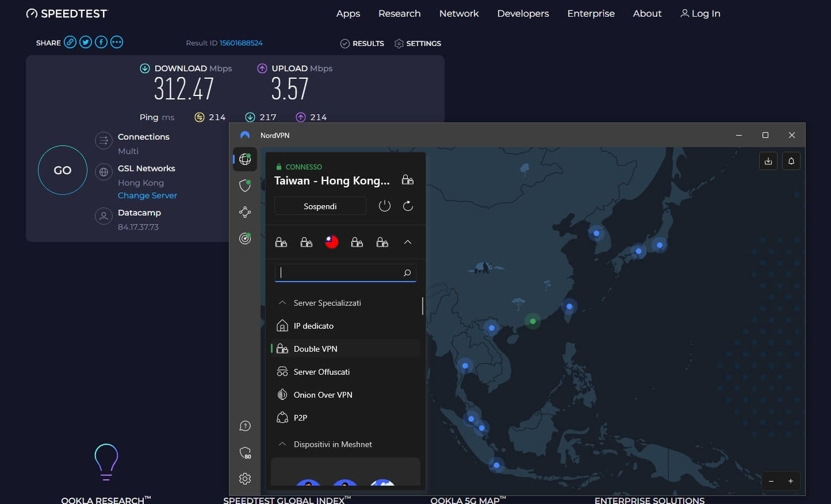The width and height of the screenshot is (831, 504).
Task: Open help question-mark icon in NordVPN
Action: click(x=245, y=426)
